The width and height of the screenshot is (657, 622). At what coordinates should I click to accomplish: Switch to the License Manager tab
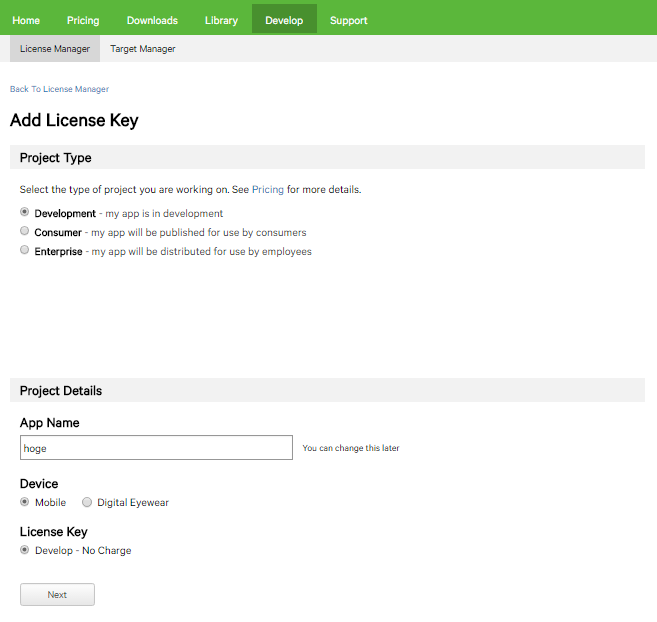(x=55, y=49)
